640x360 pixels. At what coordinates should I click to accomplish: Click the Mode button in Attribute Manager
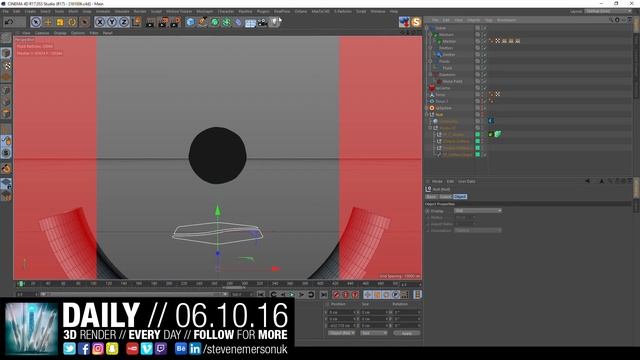point(437,181)
